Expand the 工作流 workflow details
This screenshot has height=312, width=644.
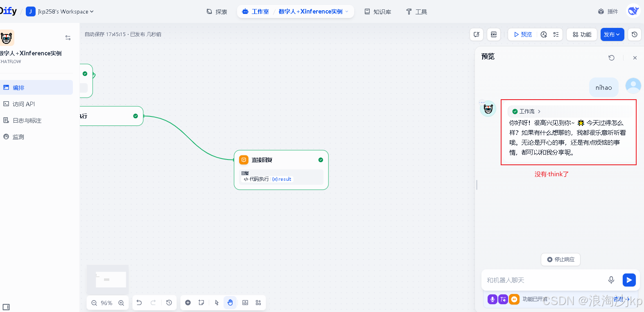[526, 112]
